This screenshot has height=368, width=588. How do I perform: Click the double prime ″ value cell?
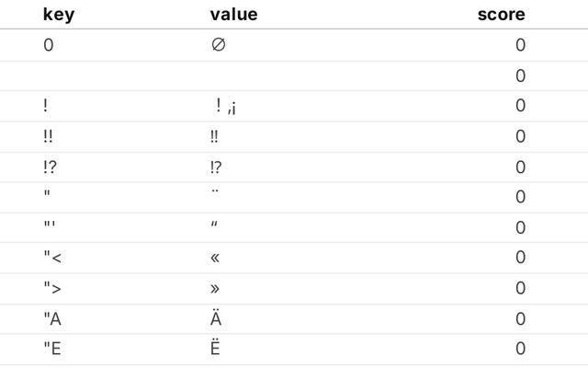(x=215, y=227)
